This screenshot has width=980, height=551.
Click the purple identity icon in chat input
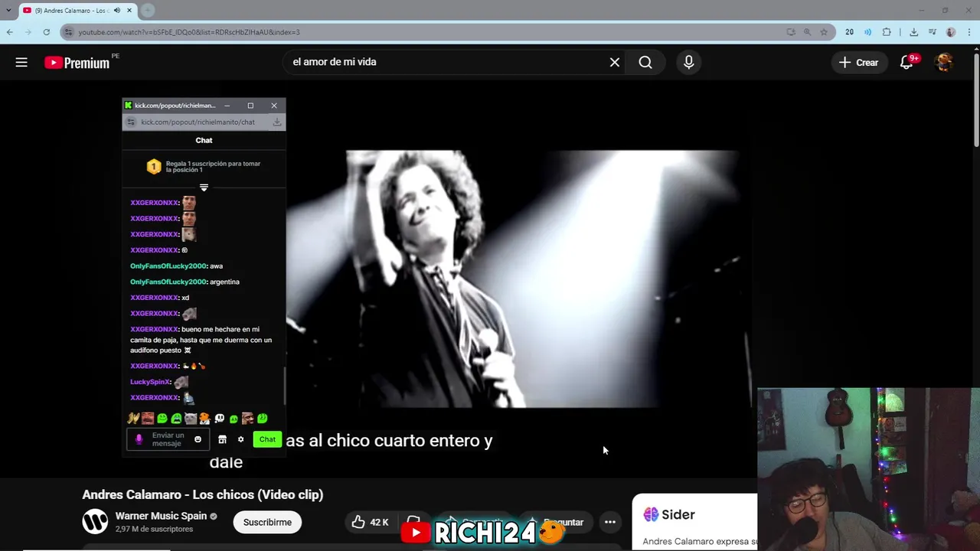(139, 439)
